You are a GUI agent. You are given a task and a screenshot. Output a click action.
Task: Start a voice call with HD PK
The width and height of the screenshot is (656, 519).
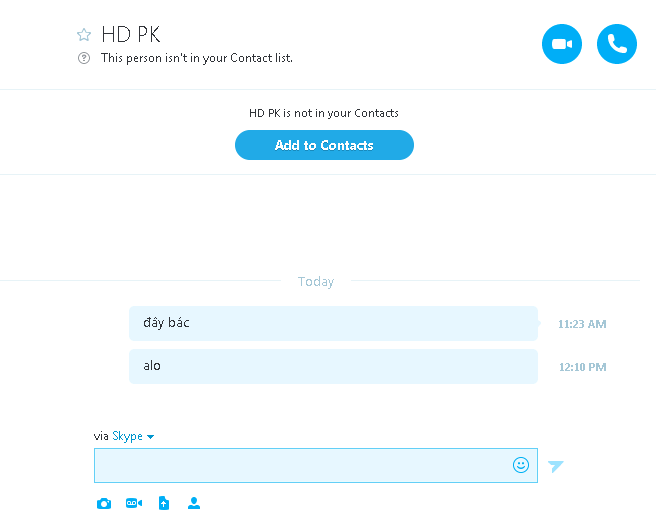(617, 45)
